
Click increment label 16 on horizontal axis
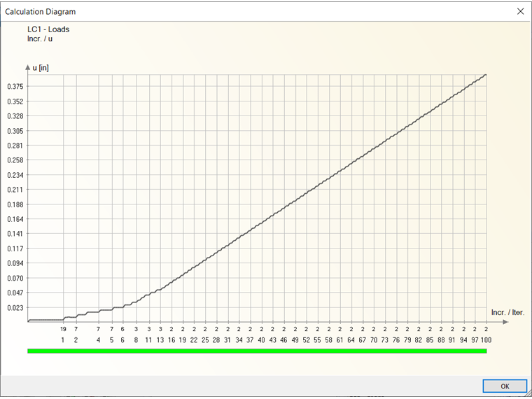click(x=171, y=340)
